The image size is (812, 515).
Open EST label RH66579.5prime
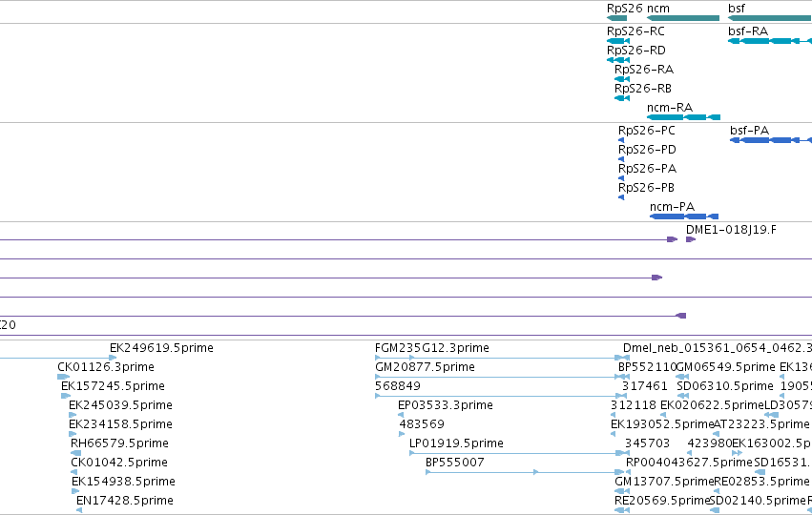[x=119, y=443]
